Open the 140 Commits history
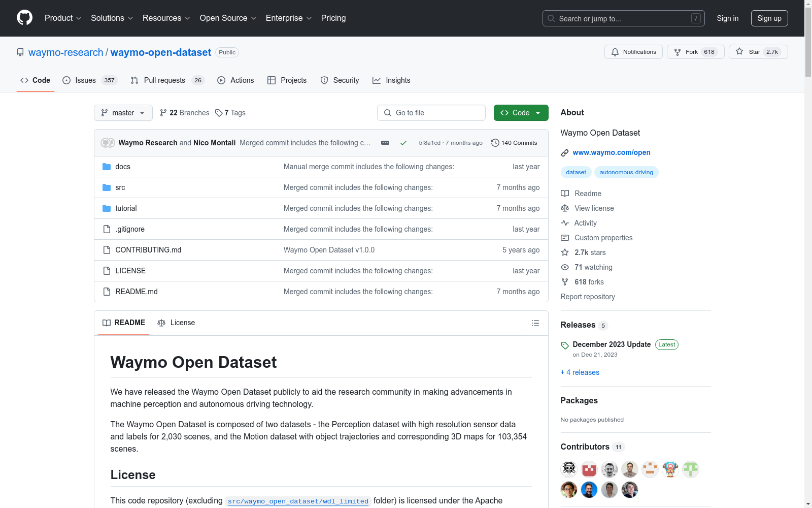 coord(514,143)
